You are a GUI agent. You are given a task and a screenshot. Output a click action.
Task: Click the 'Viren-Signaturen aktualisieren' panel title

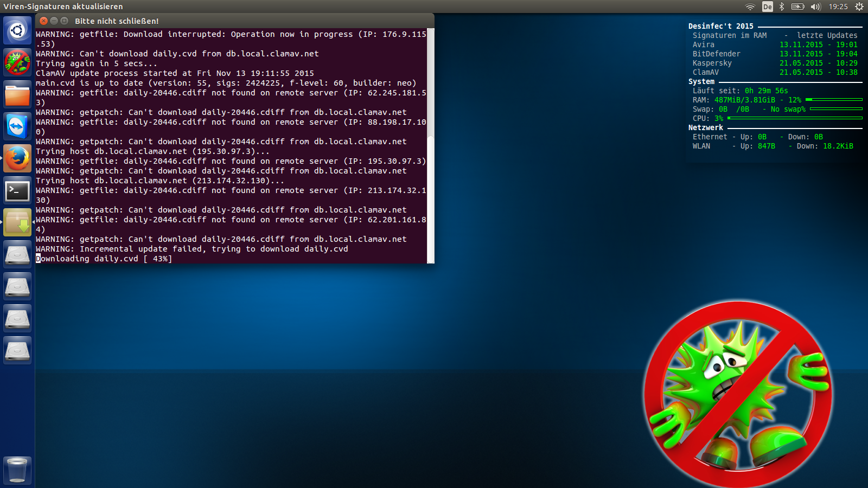tap(63, 7)
